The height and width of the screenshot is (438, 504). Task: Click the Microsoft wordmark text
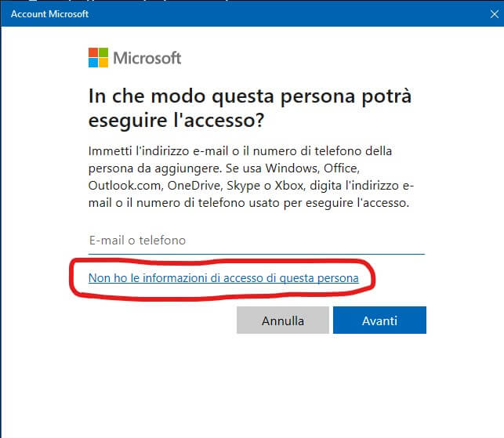(x=147, y=58)
